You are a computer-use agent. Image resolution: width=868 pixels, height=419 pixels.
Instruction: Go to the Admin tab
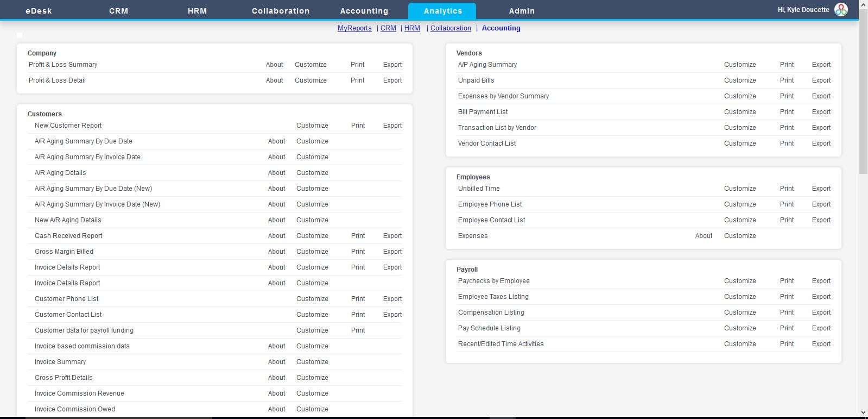click(x=522, y=11)
